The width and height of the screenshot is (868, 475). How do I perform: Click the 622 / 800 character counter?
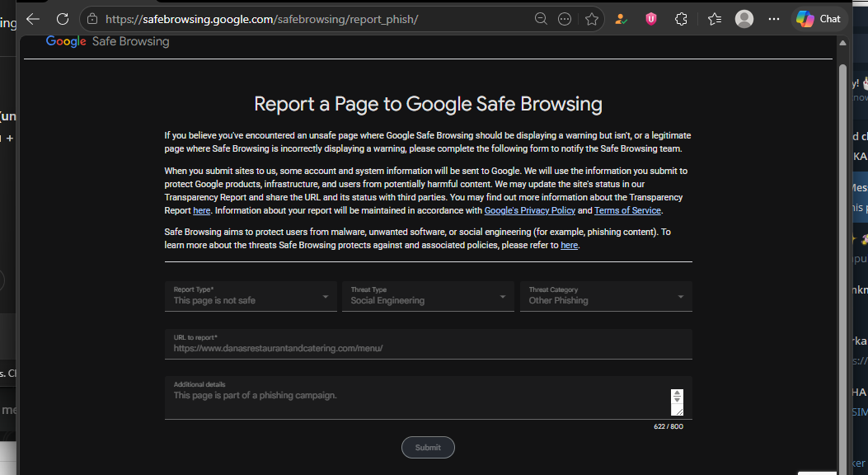point(669,426)
